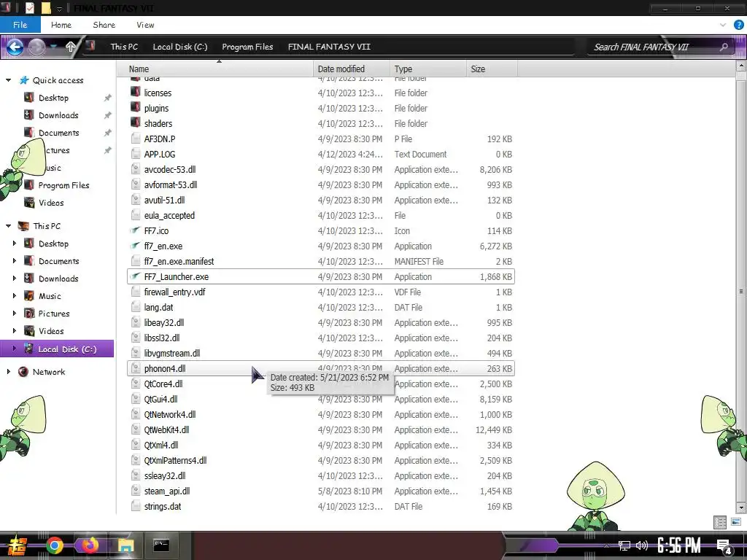Open the recent locations dropdown
747x560 pixels.
pyautogui.click(x=54, y=47)
